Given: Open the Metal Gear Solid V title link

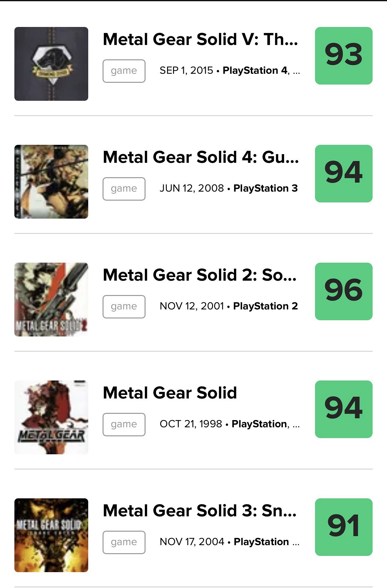Looking at the screenshot, I should [200, 39].
